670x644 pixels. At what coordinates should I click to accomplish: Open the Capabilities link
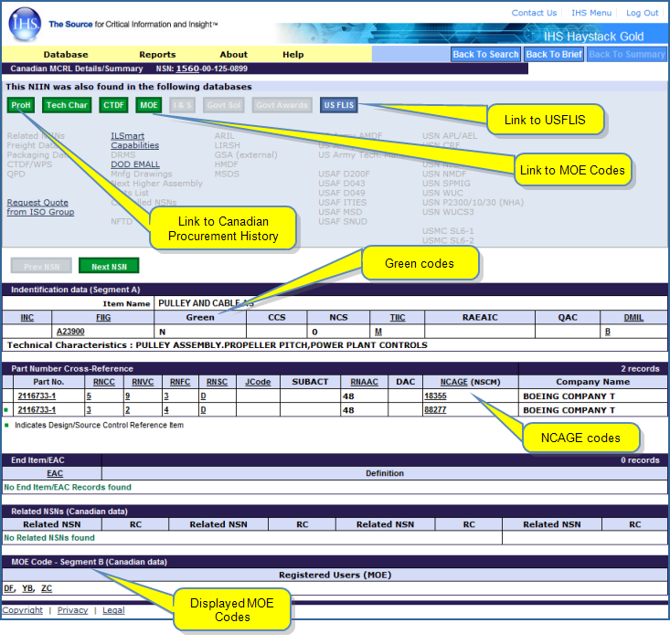(x=134, y=145)
